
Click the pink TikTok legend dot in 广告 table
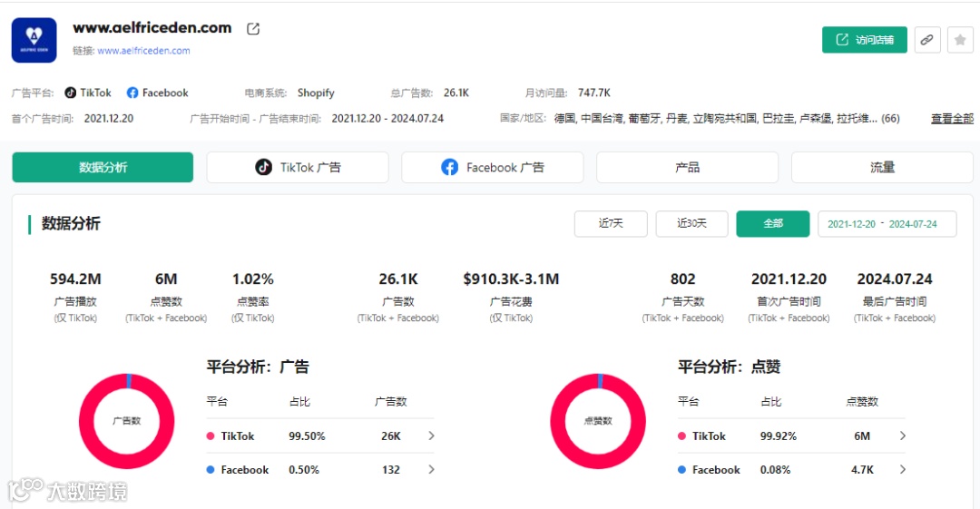pos(211,436)
